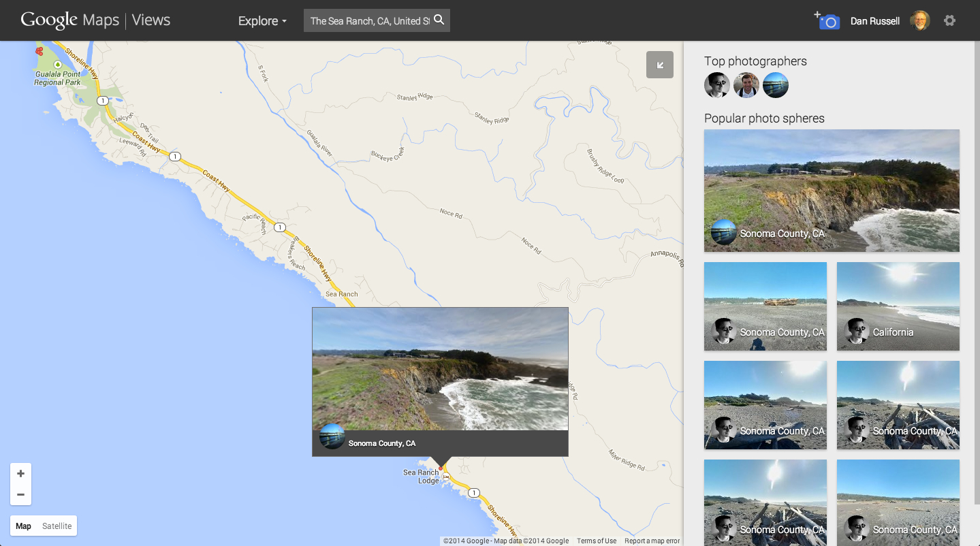Click the red marker beneath the popup pointer
This screenshot has width=980, height=546.
pyautogui.click(x=441, y=468)
